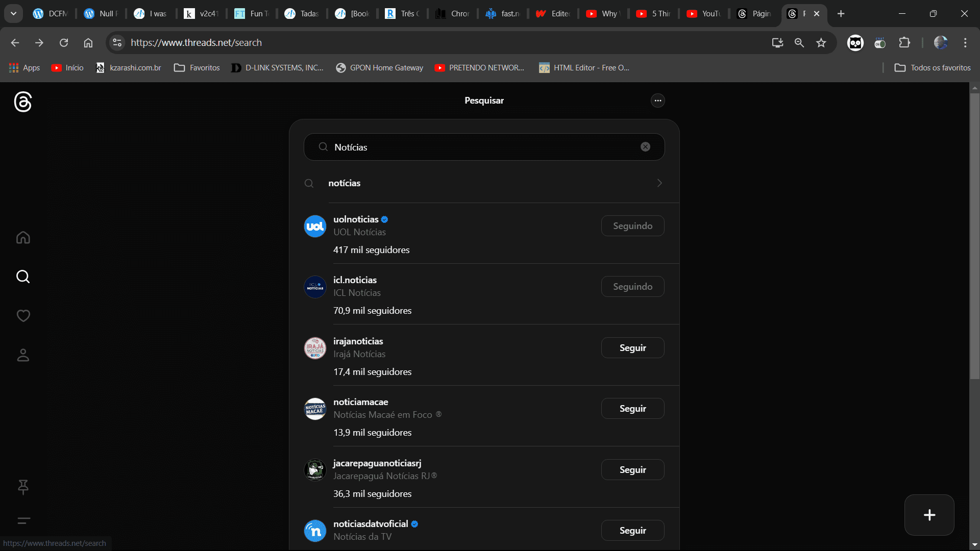
Task: Toggle Seguindo for uolnoticias
Action: [632, 226]
